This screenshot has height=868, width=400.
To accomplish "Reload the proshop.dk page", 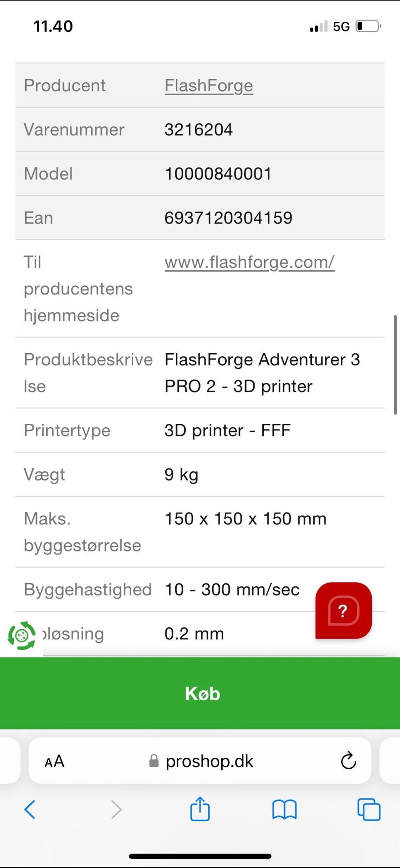I will coord(348,761).
